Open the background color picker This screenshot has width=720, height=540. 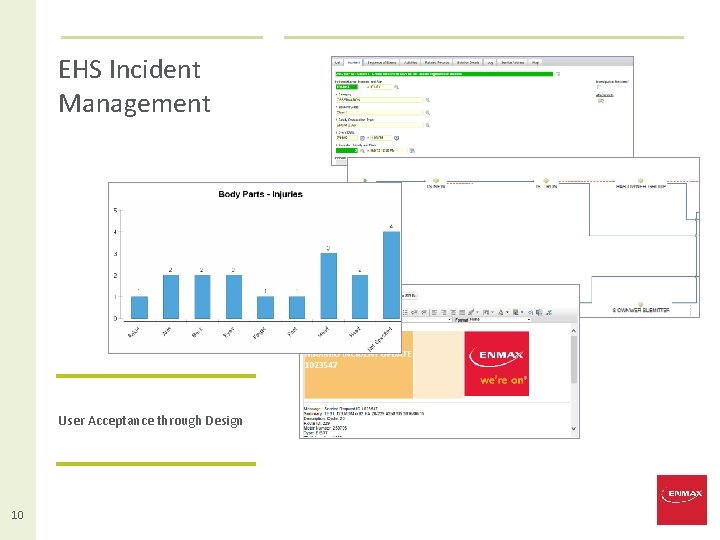pyautogui.click(x=515, y=312)
